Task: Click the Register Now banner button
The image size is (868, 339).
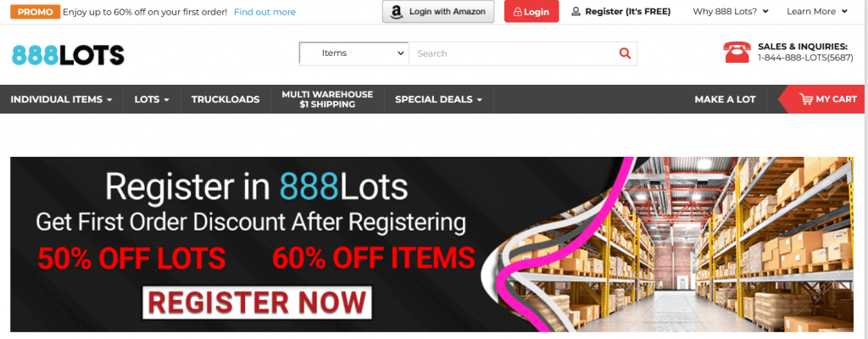Action: [x=257, y=303]
